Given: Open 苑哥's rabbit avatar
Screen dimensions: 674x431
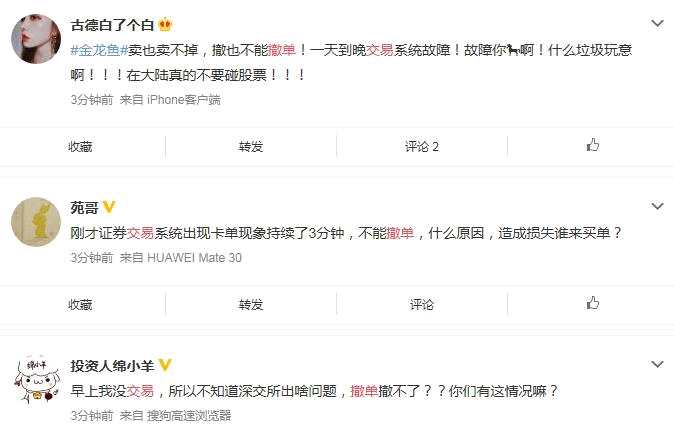Looking at the screenshot, I should [36, 222].
